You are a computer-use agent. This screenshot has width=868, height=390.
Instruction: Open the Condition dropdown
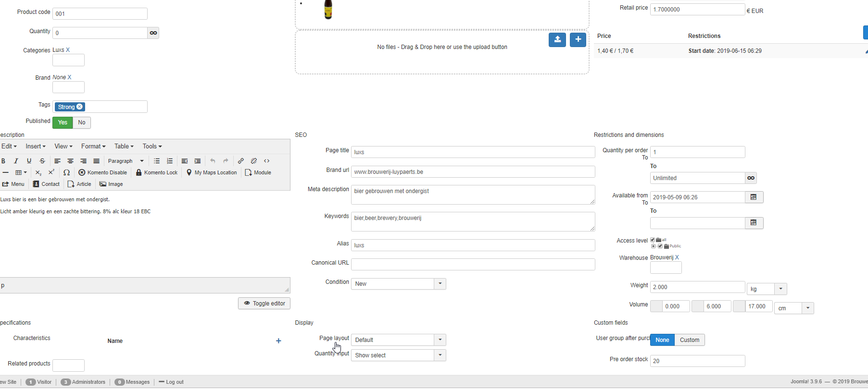[x=398, y=284]
